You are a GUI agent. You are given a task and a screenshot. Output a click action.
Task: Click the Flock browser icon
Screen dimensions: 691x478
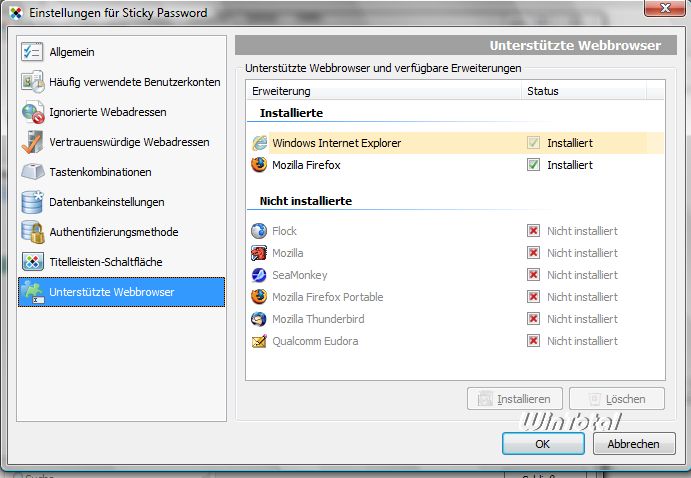[259, 230]
